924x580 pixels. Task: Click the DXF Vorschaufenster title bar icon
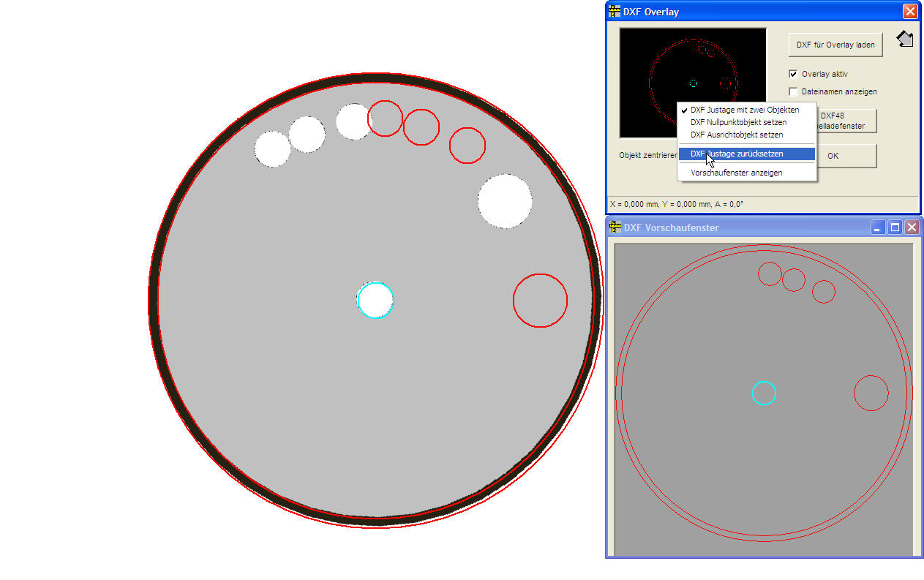[x=615, y=227]
